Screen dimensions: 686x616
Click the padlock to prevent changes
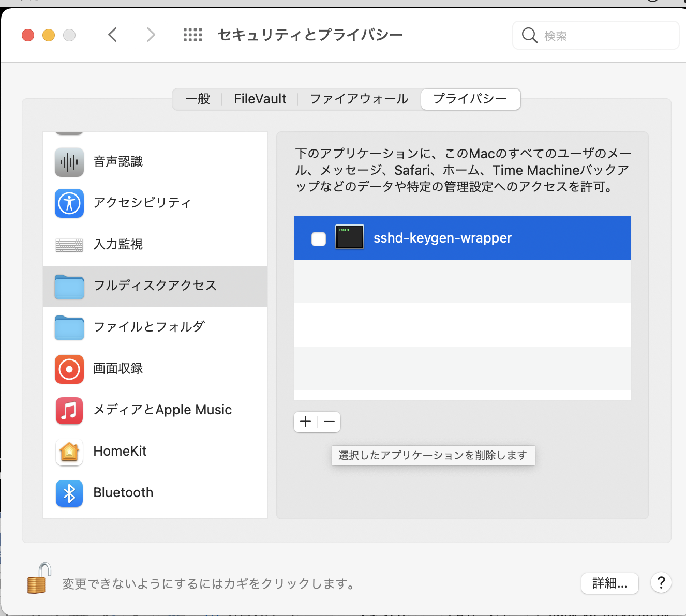pos(39,578)
